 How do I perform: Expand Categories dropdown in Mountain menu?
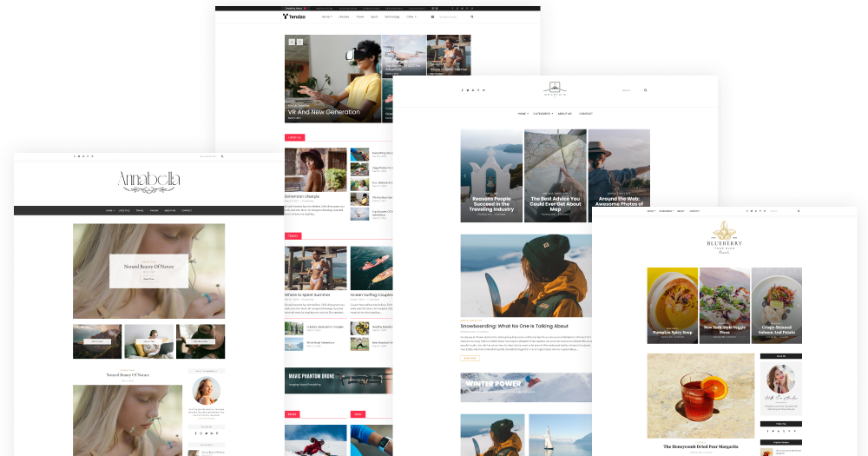(x=542, y=114)
